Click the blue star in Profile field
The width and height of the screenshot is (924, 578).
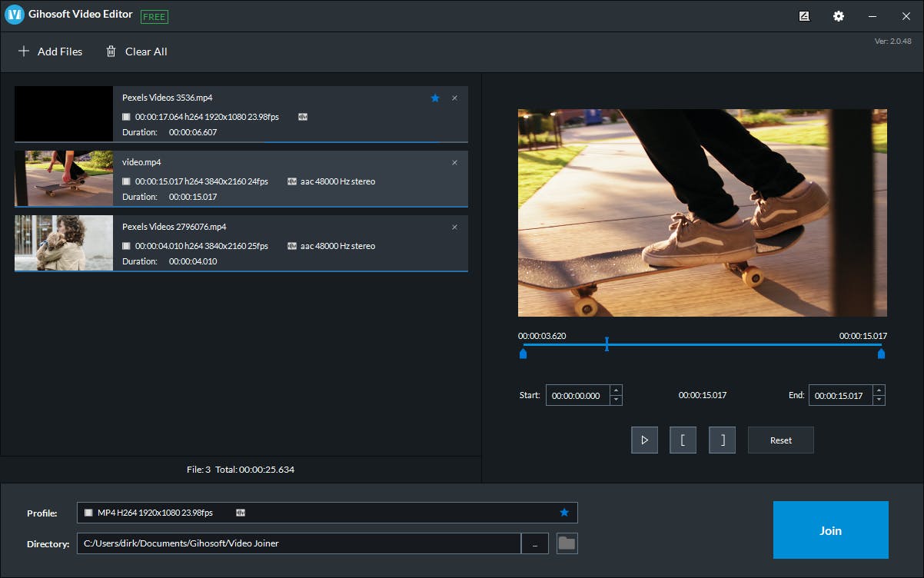click(564, 513)
